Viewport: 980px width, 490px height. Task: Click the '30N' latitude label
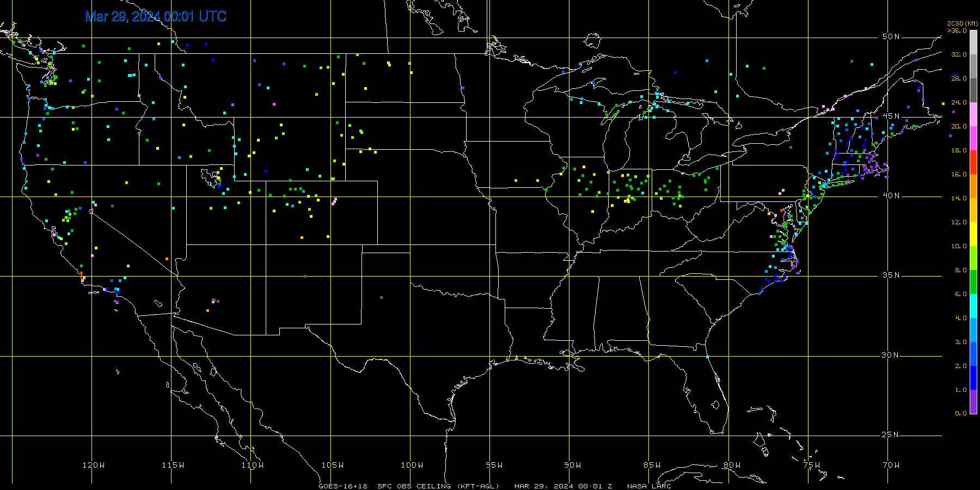[891, 355]
